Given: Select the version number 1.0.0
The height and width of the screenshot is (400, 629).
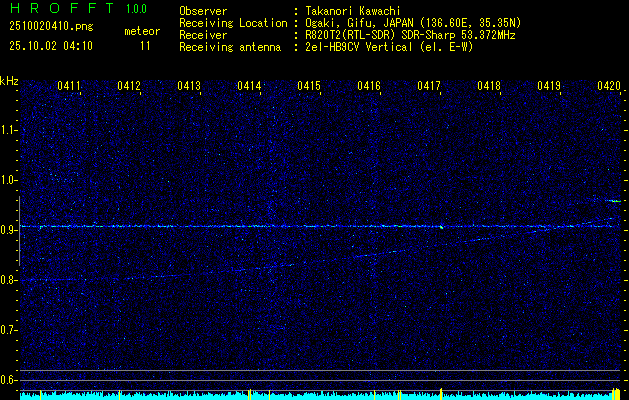Looking at the screenshot, I should [x=136, y=9].
